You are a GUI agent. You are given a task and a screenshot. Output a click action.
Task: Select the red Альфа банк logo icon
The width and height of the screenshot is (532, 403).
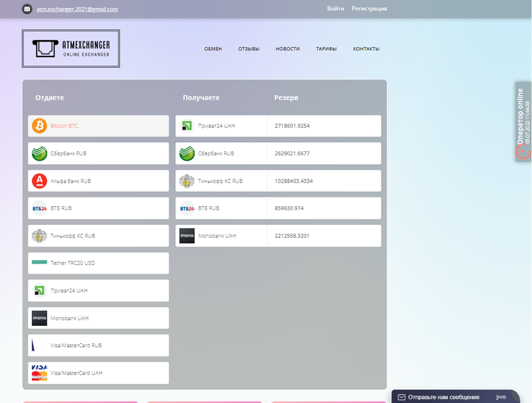click(39, 181)
